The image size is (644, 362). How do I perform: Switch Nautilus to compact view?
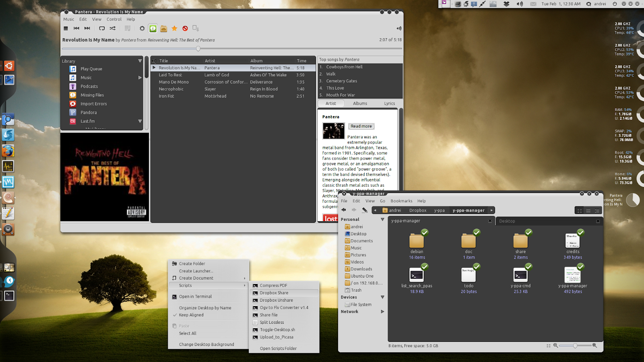coord(597,210)
